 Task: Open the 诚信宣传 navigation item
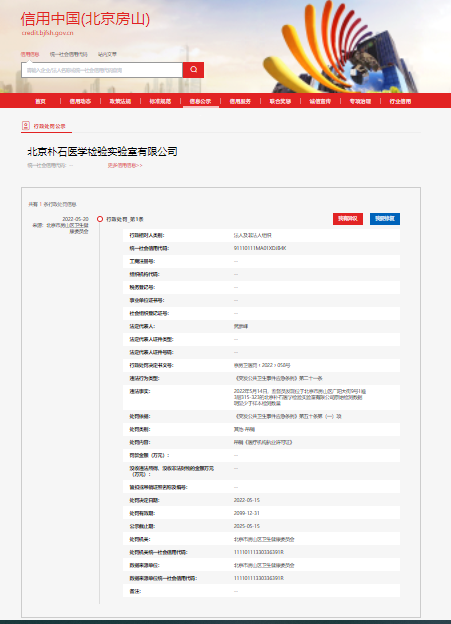coord(320,101)
